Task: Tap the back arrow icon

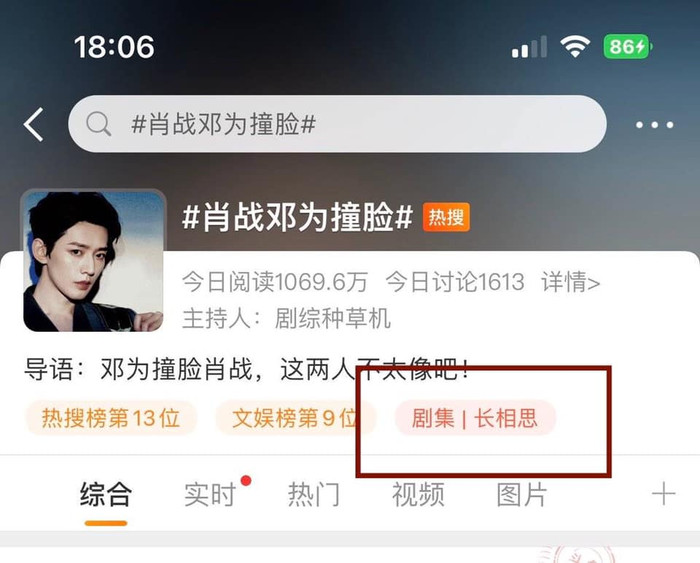Action: [x=34, y=125]
